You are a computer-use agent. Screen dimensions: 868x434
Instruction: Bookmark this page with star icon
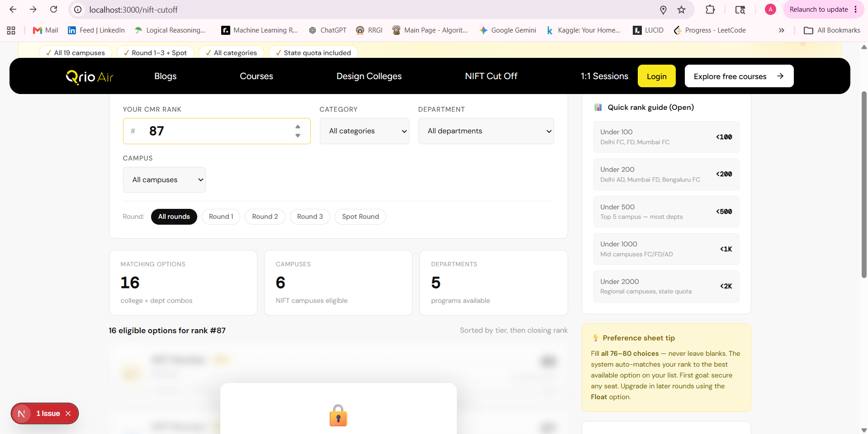point(682,9)
